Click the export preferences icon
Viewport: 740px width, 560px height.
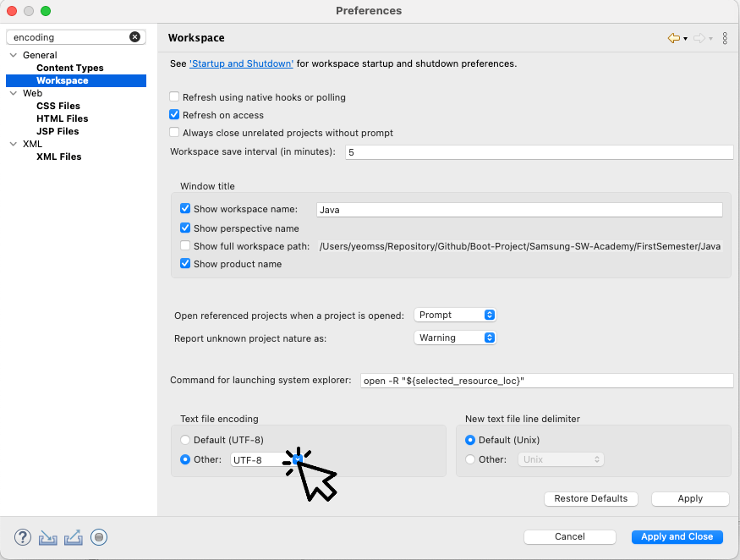tap(73, 537)
